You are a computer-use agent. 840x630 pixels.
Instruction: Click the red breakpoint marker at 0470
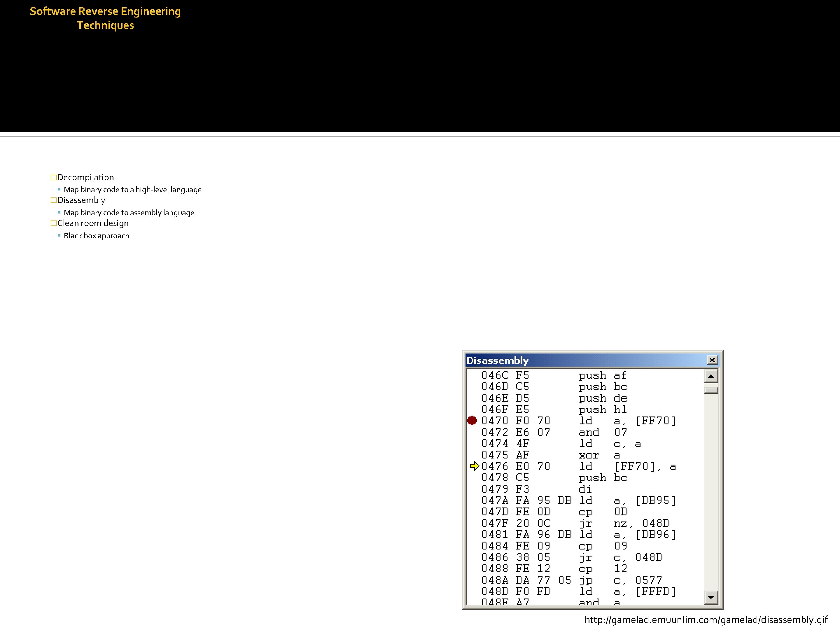coord(472,420)
